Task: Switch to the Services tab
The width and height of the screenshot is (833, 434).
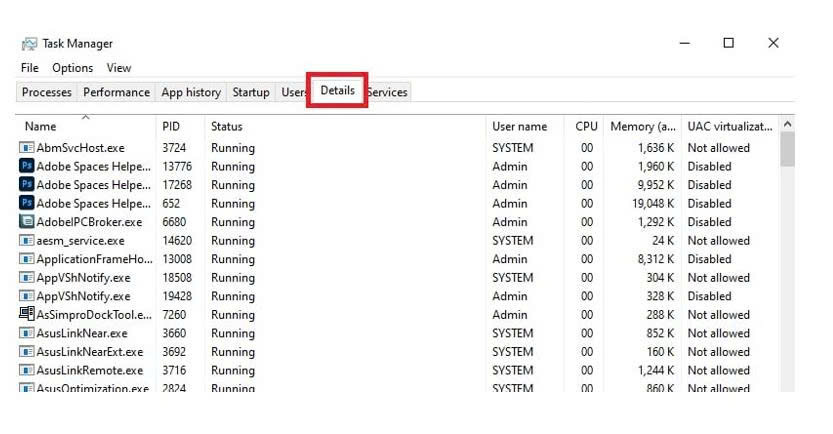Action: tap(388, 92)
